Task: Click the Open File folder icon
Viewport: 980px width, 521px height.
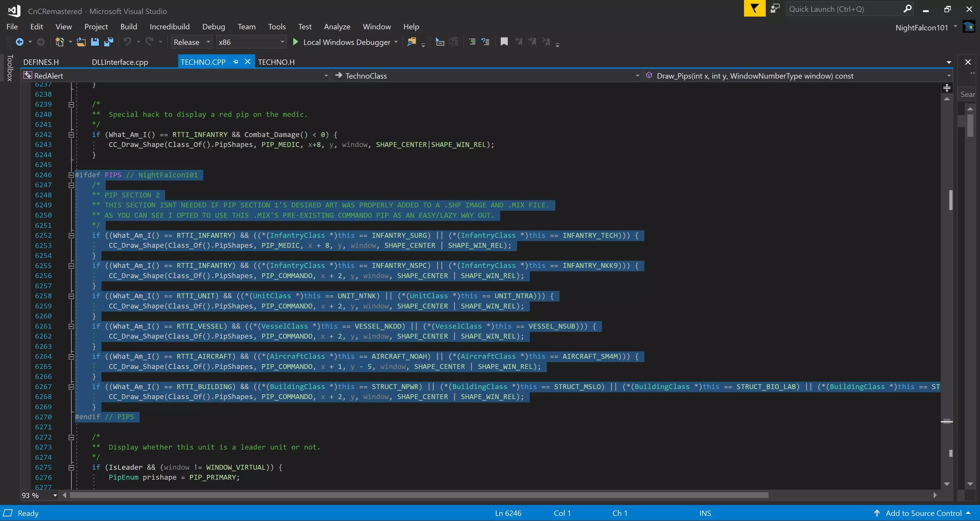Action: tap(81, 42)
